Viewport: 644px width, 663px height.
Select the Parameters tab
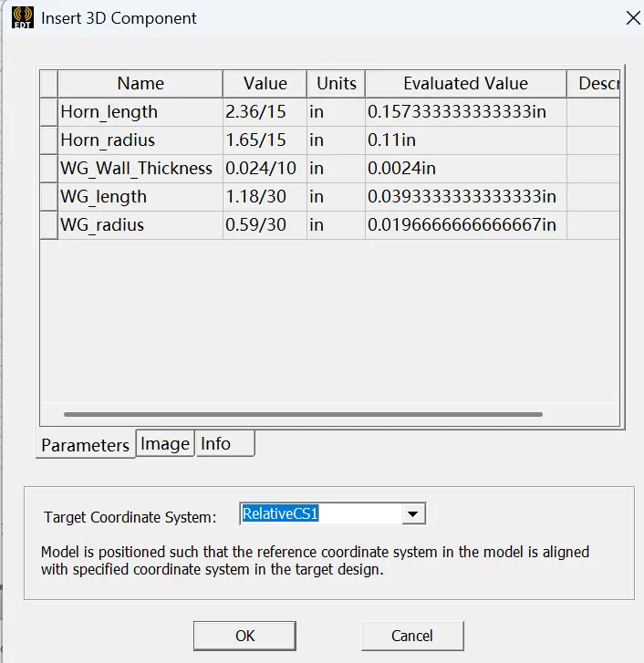[x=86, y=445]
